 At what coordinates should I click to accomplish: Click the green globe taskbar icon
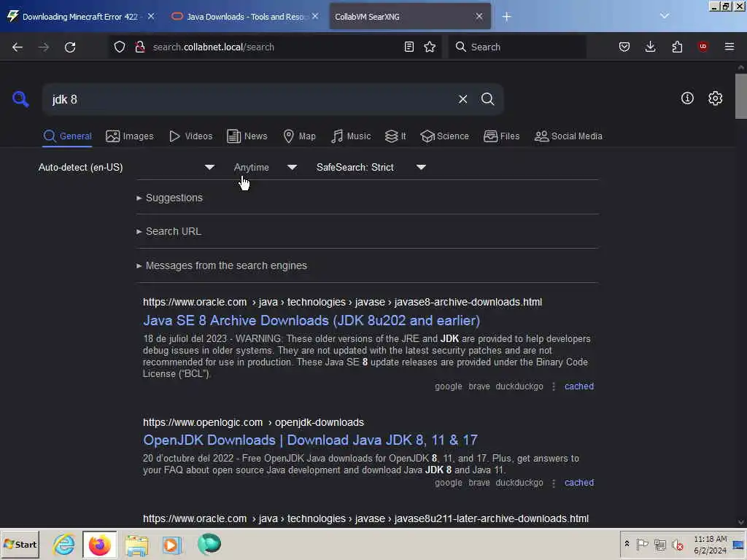click(x=209, y=544)
